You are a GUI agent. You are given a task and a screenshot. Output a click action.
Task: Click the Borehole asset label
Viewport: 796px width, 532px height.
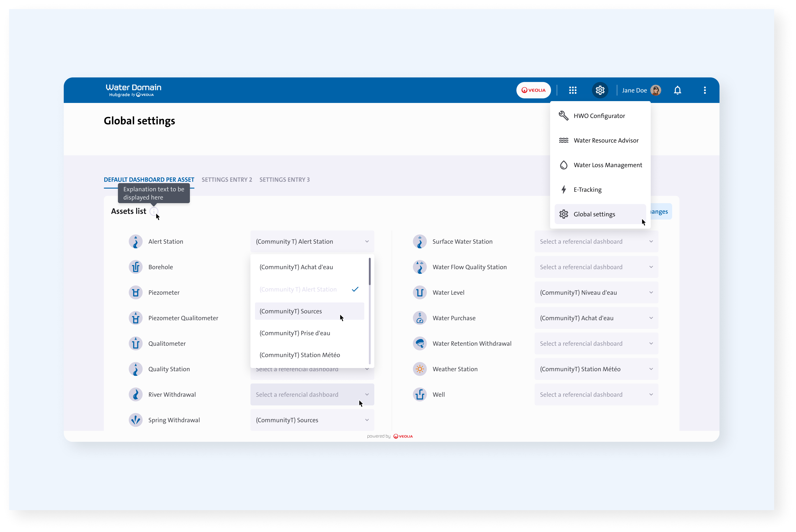tap(161, 267)
